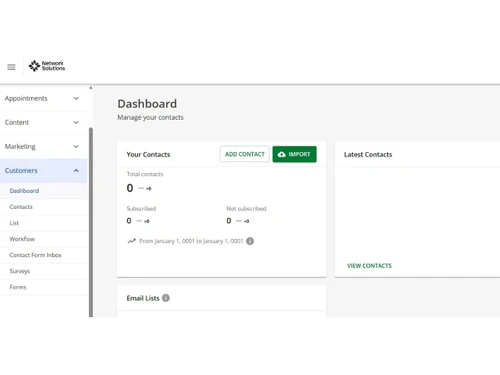This screenshot has width=500, height=375.
Task: Open Contacts in the sidebar
Action: coord(43,207)
